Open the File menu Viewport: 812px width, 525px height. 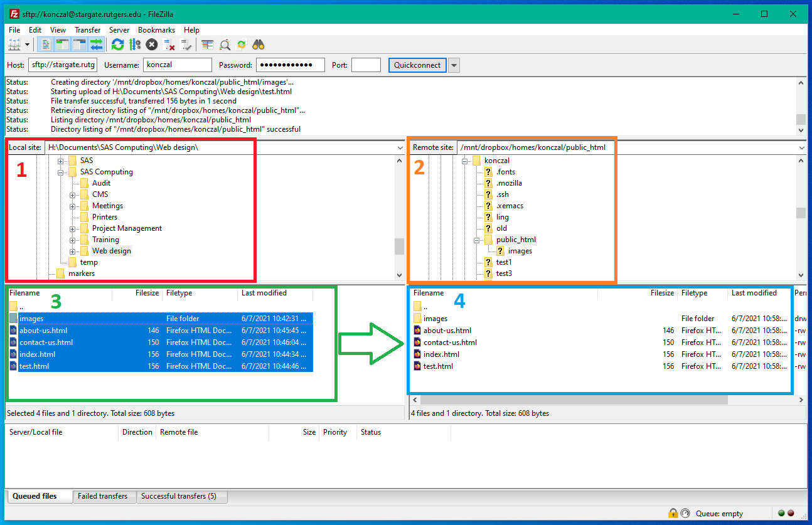(14, 30)
